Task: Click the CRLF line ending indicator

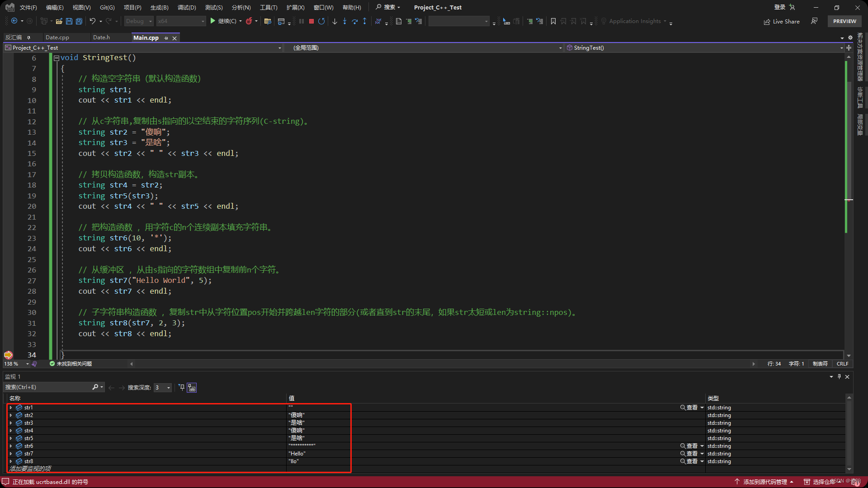Action: click(x=843, y=364)
